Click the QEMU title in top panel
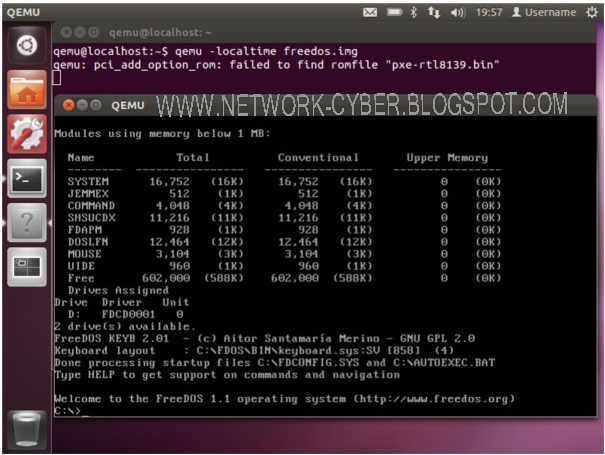The height and width of the screenshot is (455, 605). [23, 12]
